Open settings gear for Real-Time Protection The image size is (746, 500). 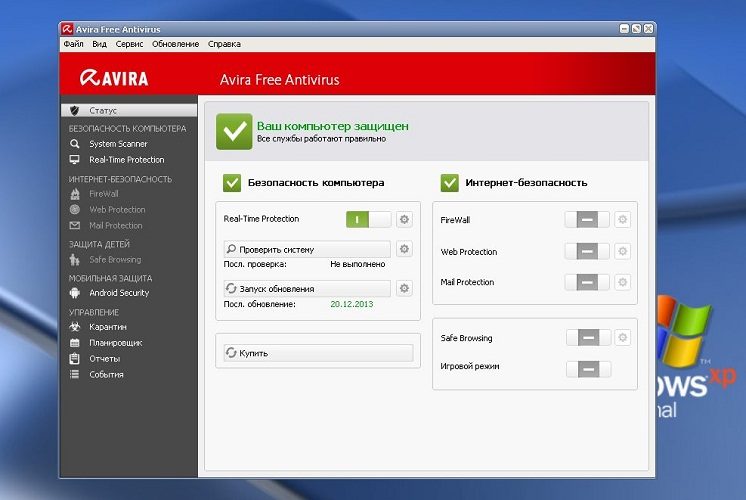point(404,219)
